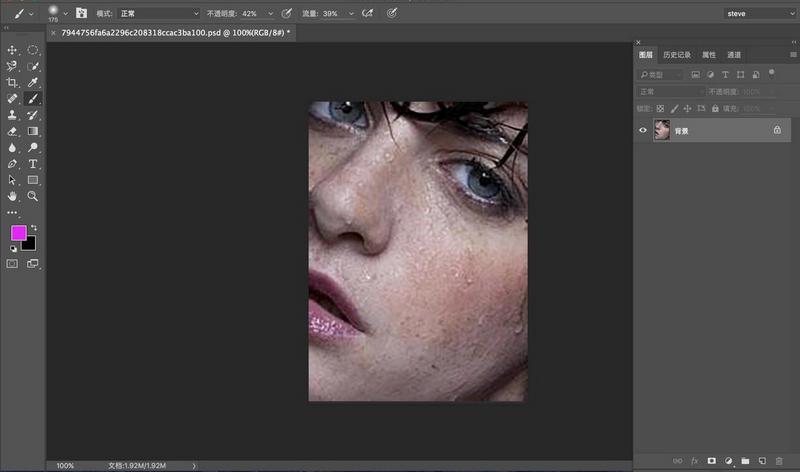Hide the 背景 layer with eye icon
The image size is (800, 472).
click(642, 130)
